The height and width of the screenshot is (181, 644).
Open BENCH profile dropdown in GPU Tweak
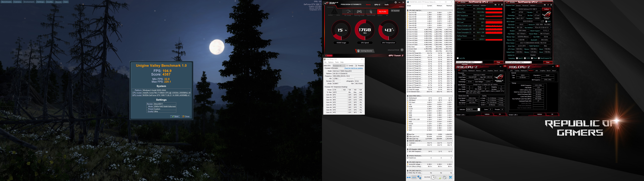[387, 15]
